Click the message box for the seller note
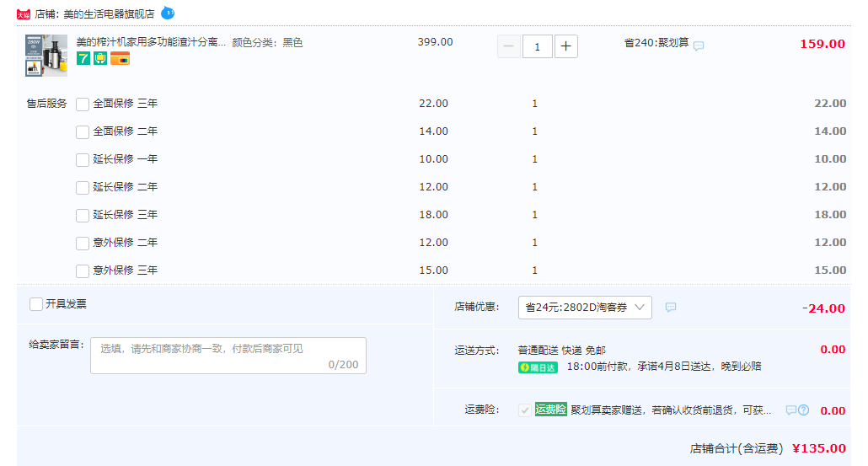 coord(228,356)
